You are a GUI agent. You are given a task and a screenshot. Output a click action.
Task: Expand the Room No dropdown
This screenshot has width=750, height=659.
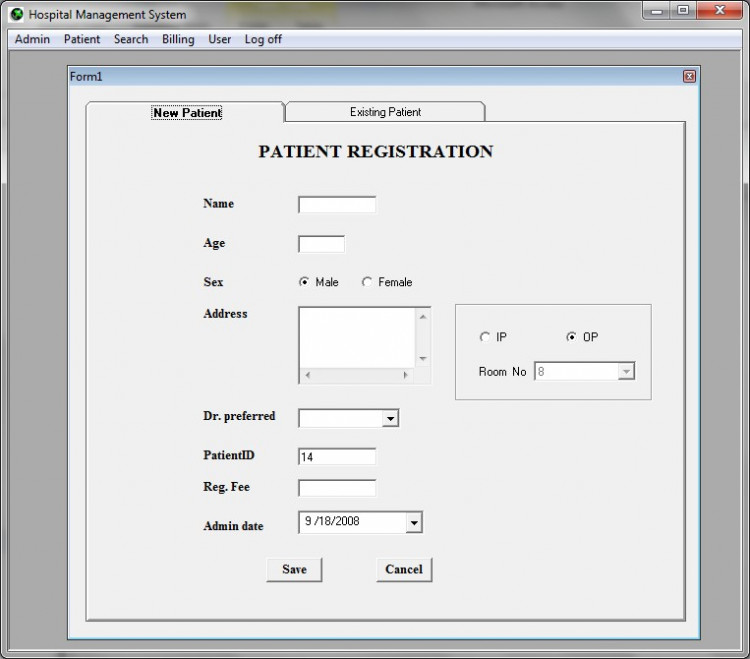[x=626, y=372]
